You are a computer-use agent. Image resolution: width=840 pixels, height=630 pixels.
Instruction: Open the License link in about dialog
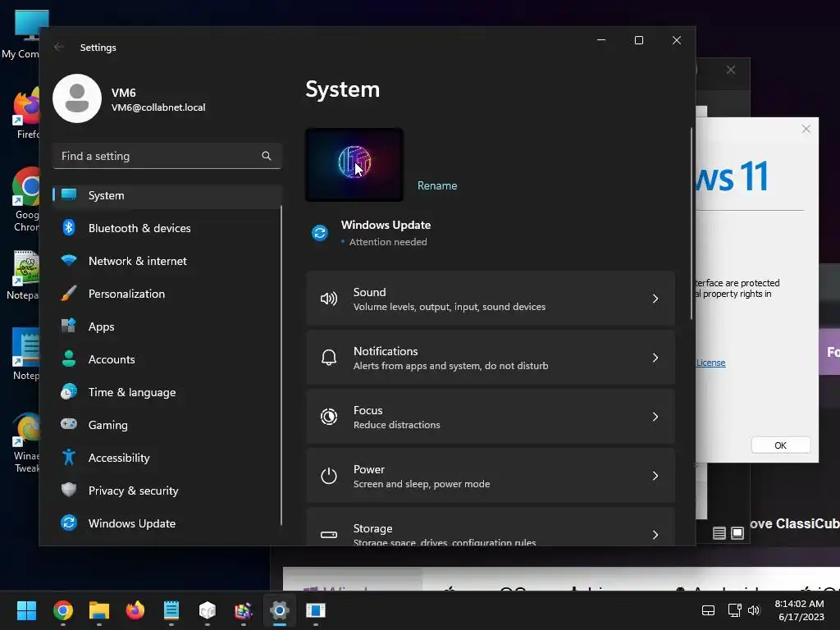[x=711, y=363]
